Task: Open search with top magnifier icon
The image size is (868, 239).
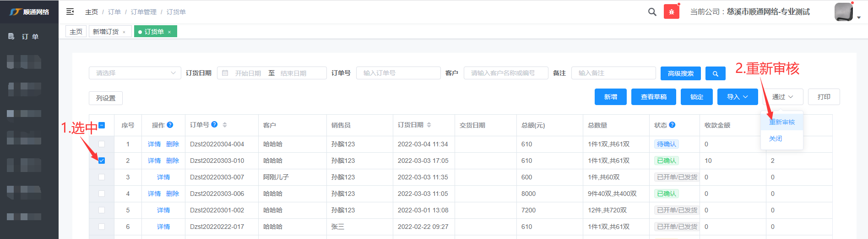Action: [x=652, y=12]
